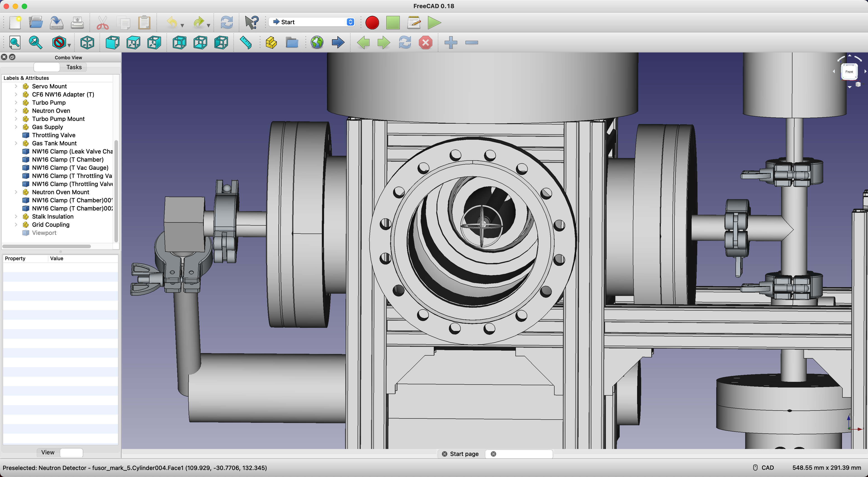The height and width of the screenshot is (477, 868).
Task: Set right view
Action: pyautogui.click(x=154, y=43)
